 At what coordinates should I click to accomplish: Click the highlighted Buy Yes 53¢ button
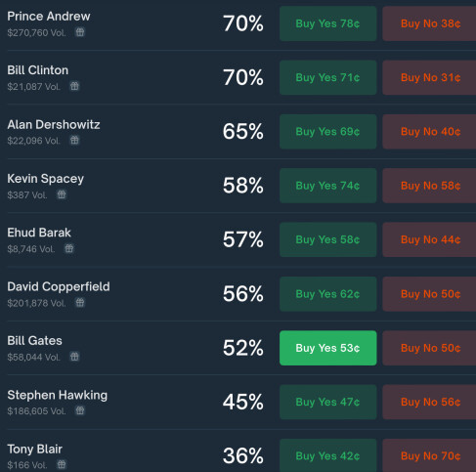[x=328, y=348]
